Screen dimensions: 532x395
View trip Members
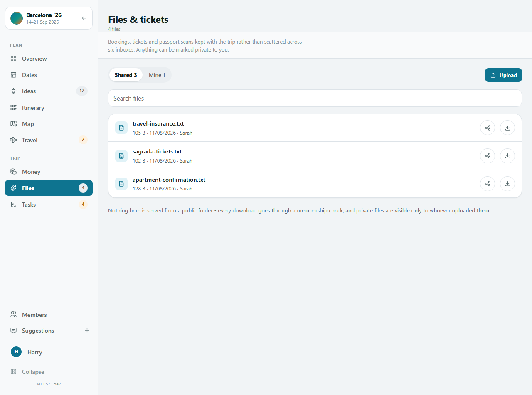[x=49, y=315]
